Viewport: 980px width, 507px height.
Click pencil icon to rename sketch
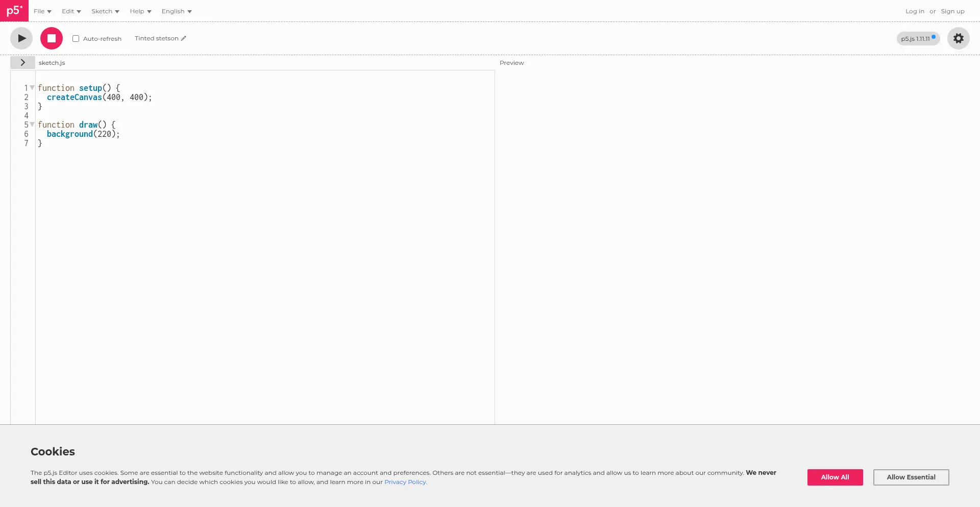(x=184, y=38)
